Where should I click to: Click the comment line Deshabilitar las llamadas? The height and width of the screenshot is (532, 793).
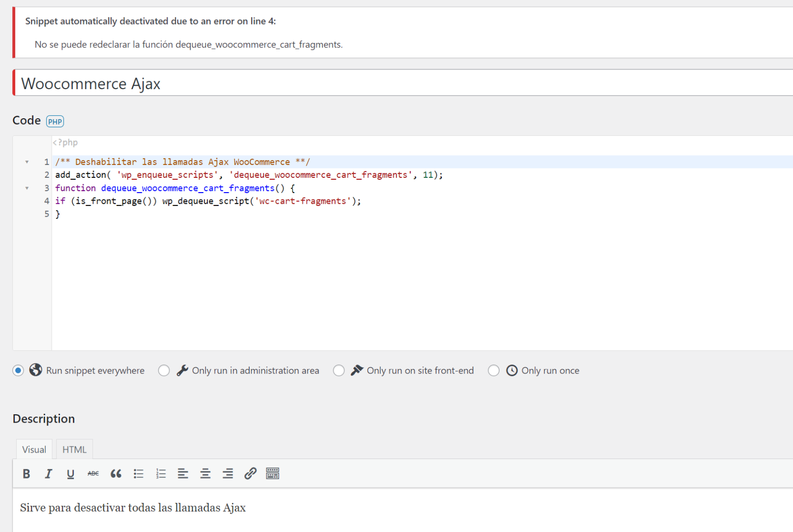click(x=182, y=162)
